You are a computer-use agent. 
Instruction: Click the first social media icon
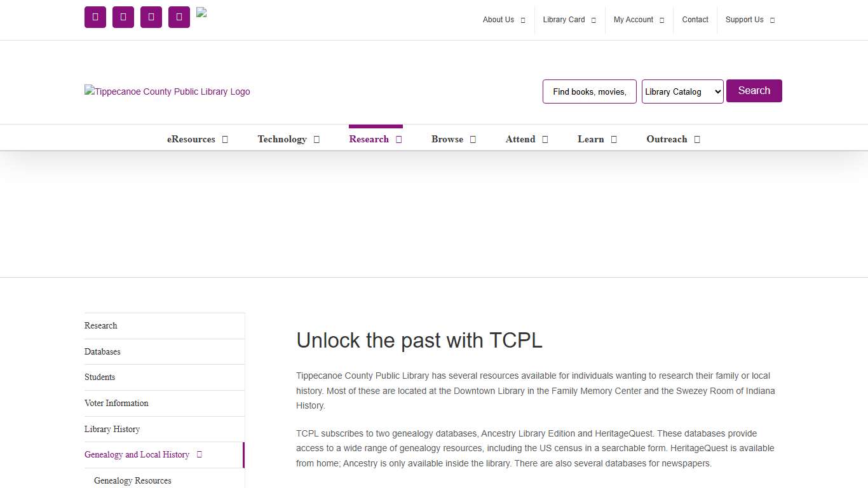95,17
